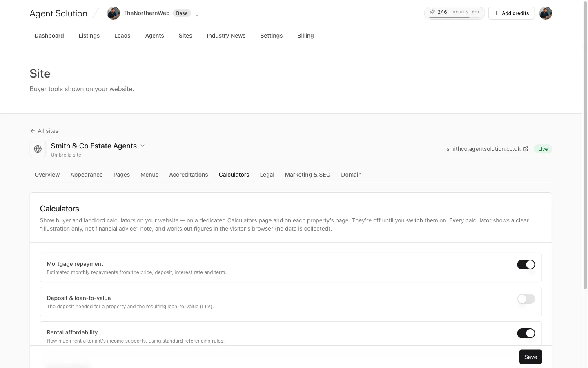The height and width of the screenshot is (368, 588).
Task: Open the user profile avatar in the top right
Action: pyautogui.click(x=546, y=13)
